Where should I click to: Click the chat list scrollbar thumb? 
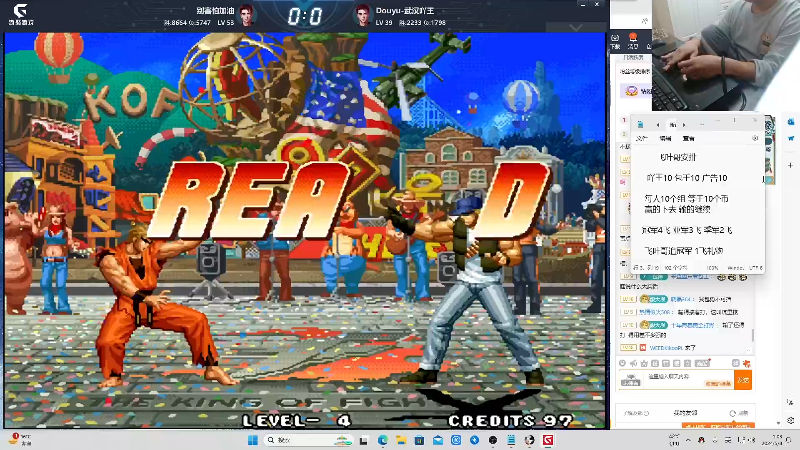pyautogui.click(x=753, y=336)
